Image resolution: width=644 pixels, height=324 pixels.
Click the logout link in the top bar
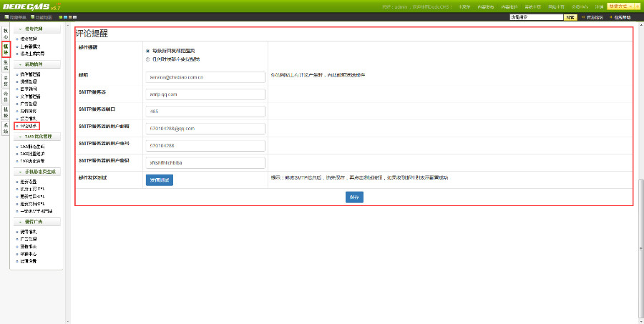click(599, 6)
